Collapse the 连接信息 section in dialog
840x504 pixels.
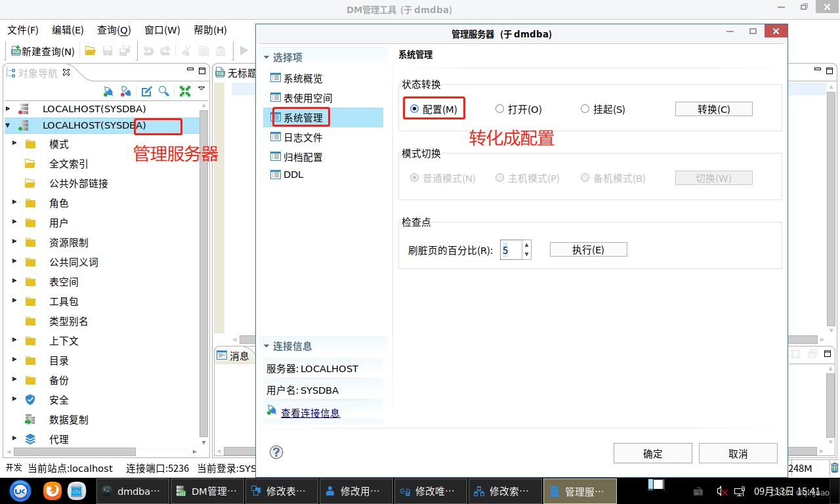[266, 346]
